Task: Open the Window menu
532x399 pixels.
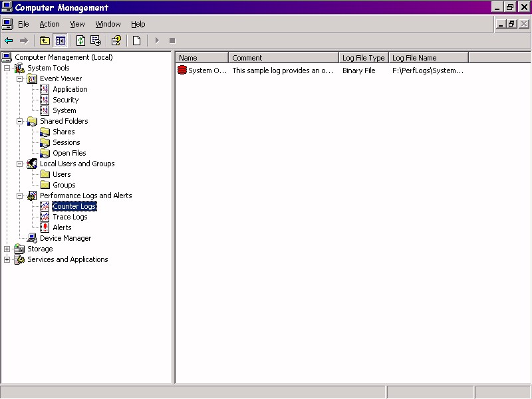Action: pyautogui.click(x=108, y=24)
